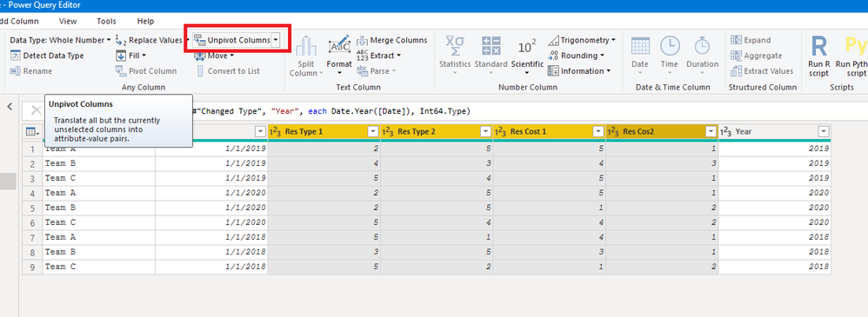Image resolution: width=868 pixels, height=317 pixels.
Task: Click Extract Values button
Action: pos(762,71)
